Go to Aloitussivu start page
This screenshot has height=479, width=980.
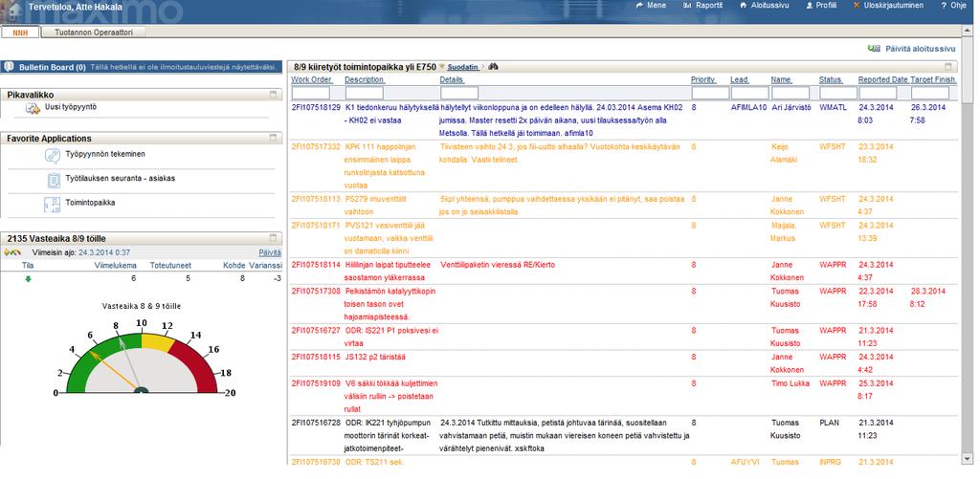coord(765,5)
